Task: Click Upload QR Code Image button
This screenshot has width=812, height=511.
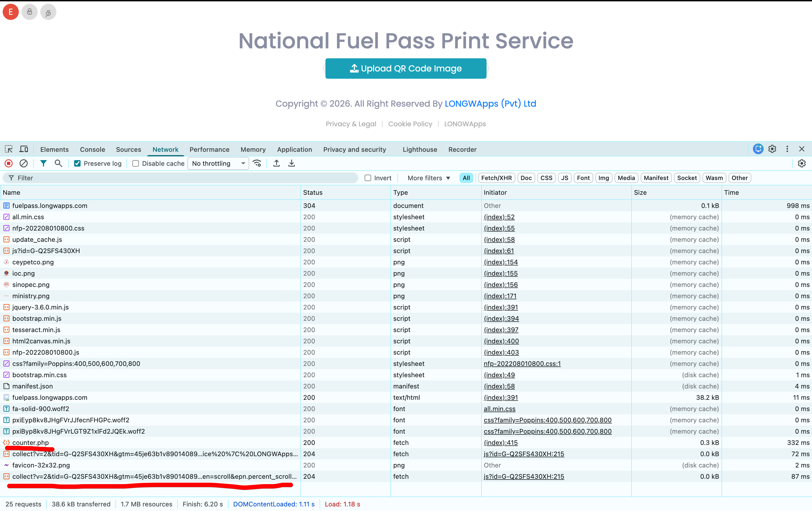Action: (406, 69)
